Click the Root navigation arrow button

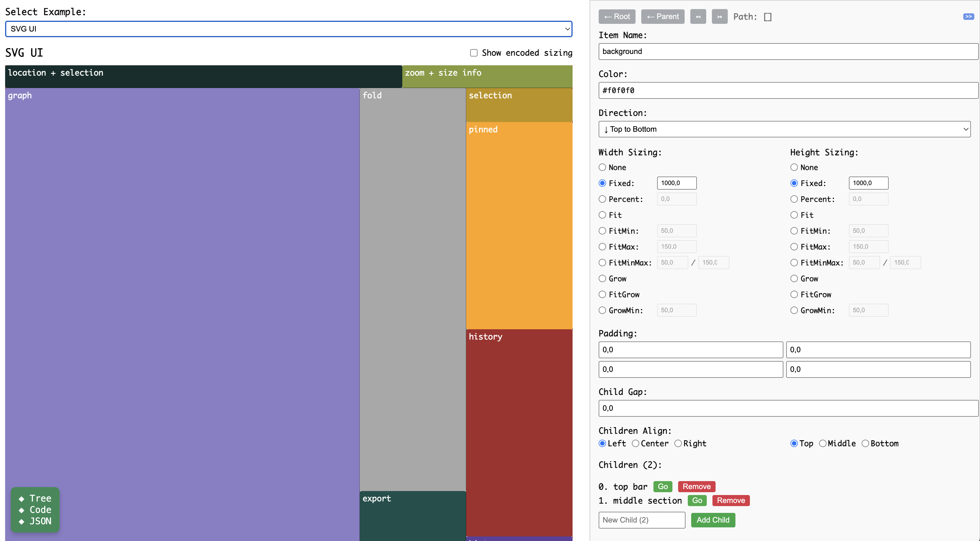[616, 16]
